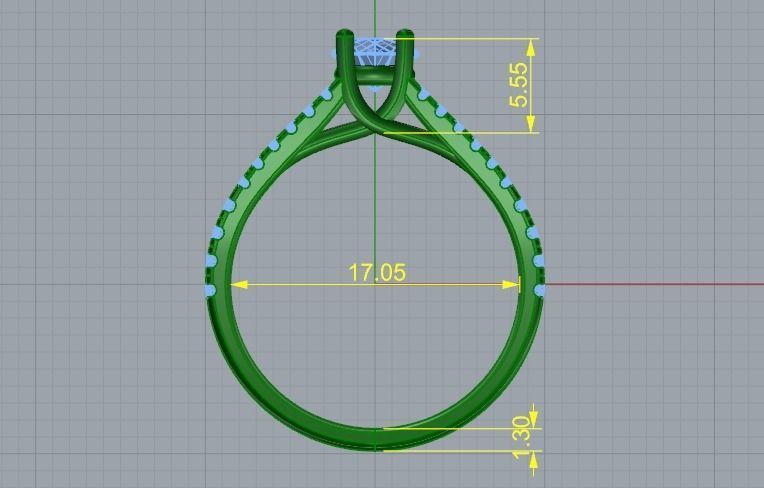Select the 1.30 shank thickness dimension text
The image size is (764, 488).
[x=521, y=437]
